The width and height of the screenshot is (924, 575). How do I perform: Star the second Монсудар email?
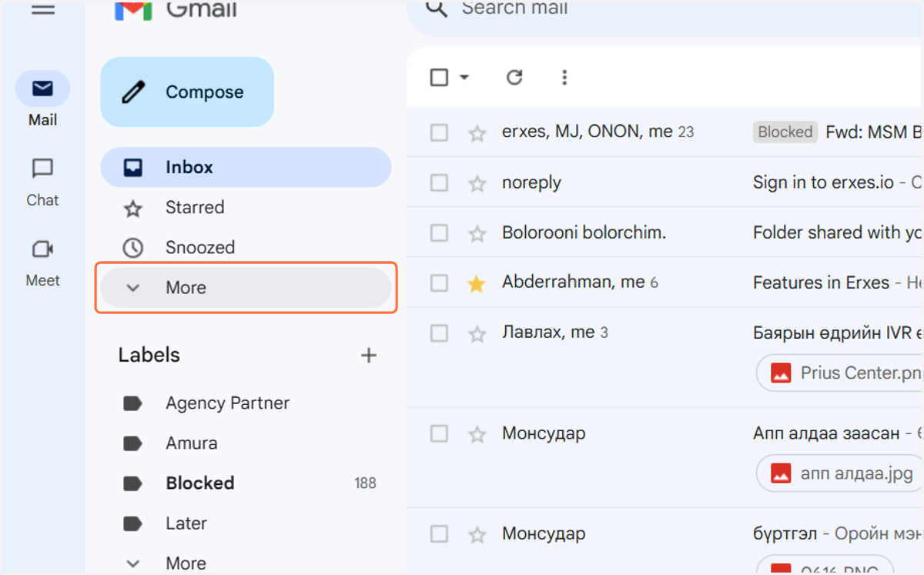[x=477, y=534]
